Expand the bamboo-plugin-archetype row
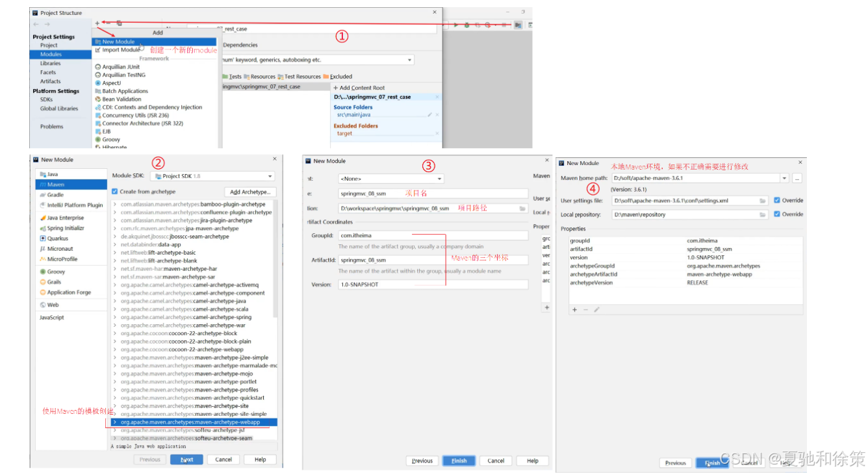 tap(116, 205)
